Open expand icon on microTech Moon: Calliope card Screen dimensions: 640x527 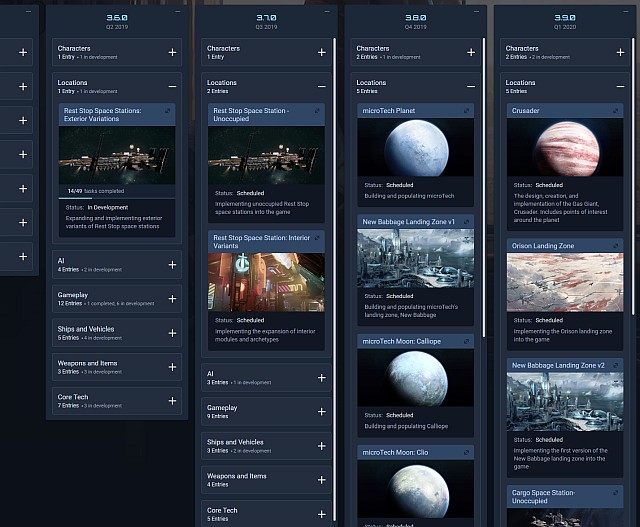click(x=467, y=341)
